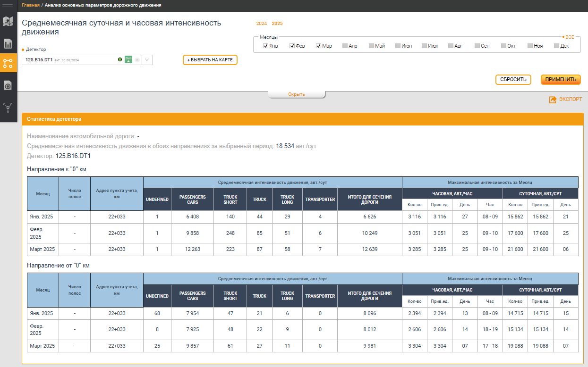Click the ЭКСПОРТ link

571,100
